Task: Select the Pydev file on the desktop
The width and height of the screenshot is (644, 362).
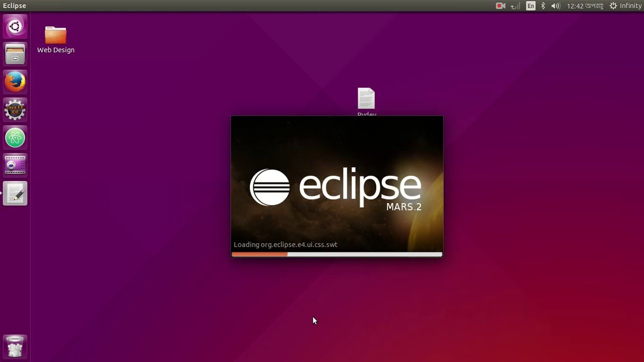Action: coord(366,102)
